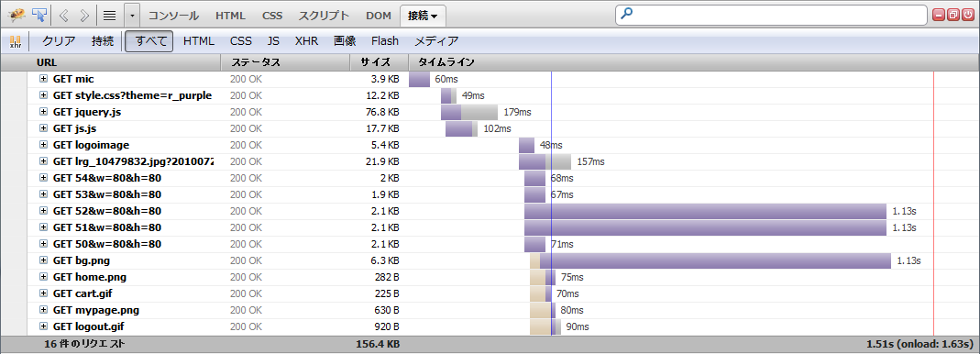Select the すべて filter
980x354 pixels.
[149, 41]
